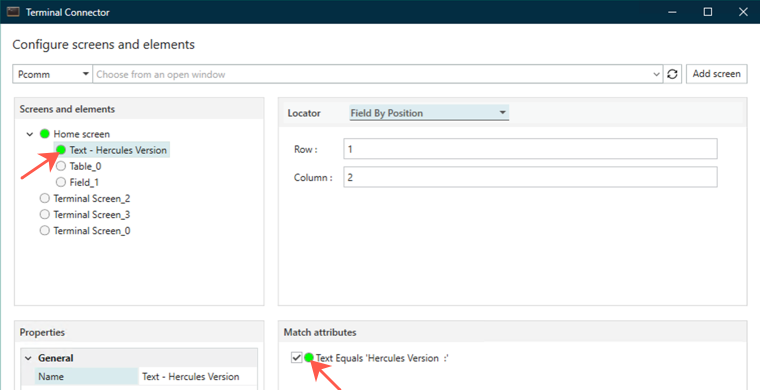
Task: Maximize the Terminal Connector window
Action: 708,12
